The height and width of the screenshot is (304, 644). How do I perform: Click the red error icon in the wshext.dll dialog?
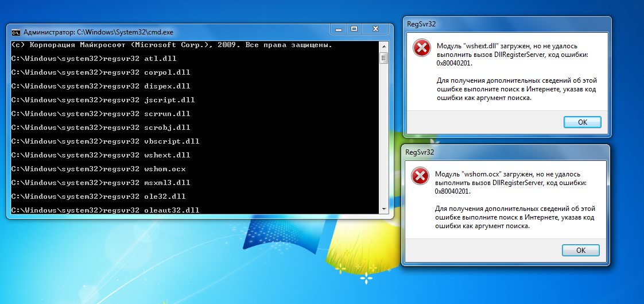pos(422,48)
